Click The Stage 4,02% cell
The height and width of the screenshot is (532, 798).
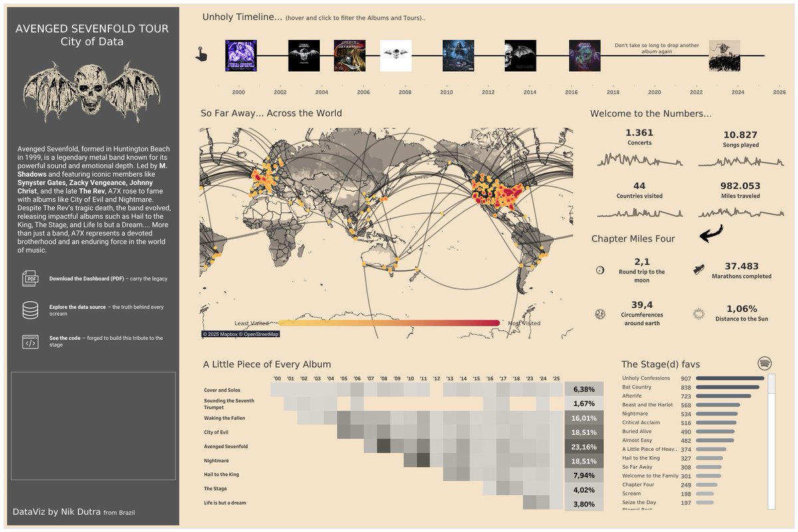584,490
